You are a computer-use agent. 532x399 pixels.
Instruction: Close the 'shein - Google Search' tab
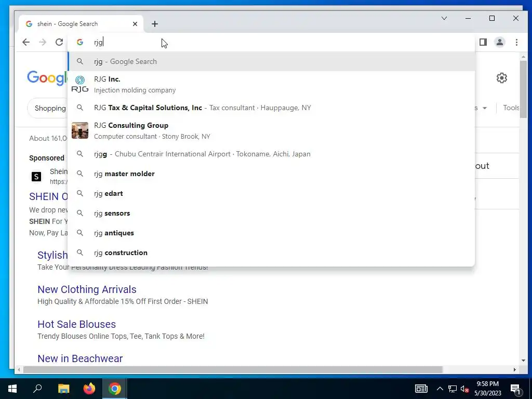[135, 24]
